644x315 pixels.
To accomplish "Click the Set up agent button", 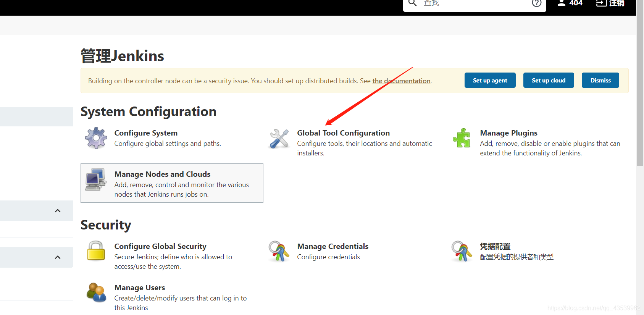I will [490, 80].
